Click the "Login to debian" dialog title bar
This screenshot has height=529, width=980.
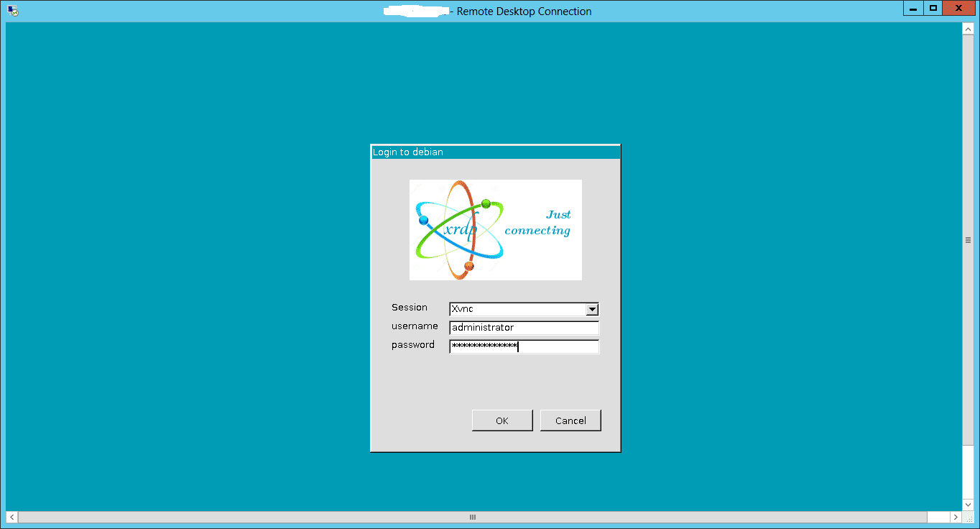pyautogui.click(x=495, y=152)
